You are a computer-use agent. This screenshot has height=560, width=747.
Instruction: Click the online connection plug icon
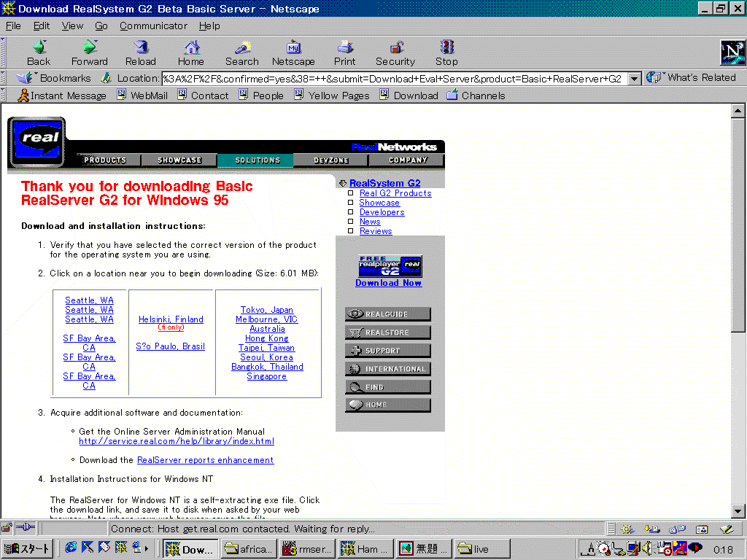click(26, 528)
